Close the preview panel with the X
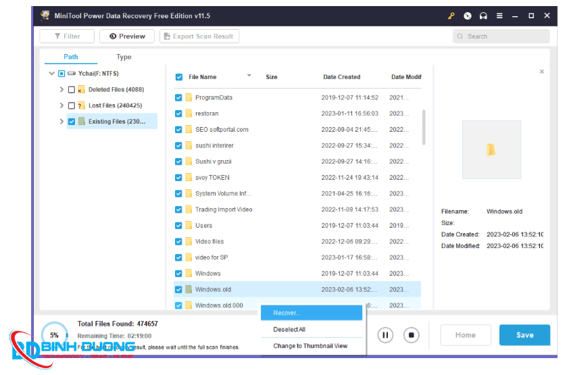 tap(541, 72)
